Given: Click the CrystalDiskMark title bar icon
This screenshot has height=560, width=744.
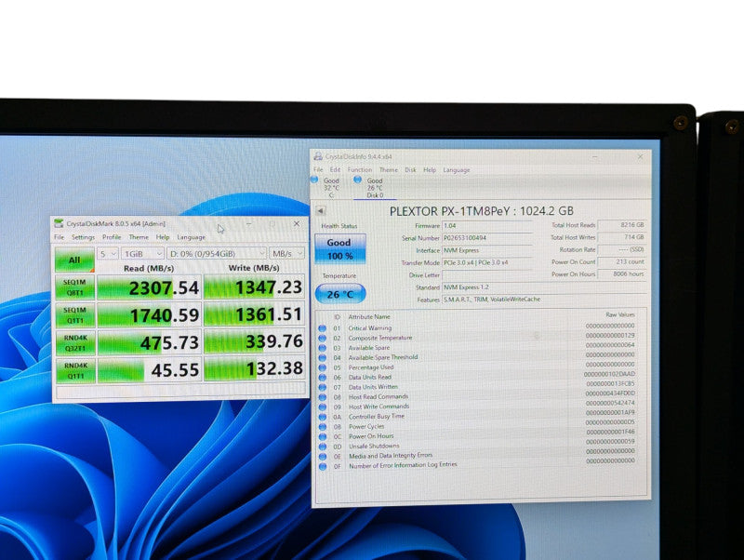Looking at the screenshot, I should point(59,223).
